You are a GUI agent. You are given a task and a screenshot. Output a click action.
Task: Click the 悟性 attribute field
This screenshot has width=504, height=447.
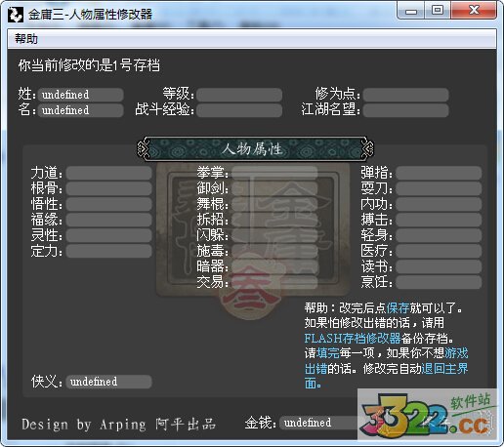tap(109, 204)
